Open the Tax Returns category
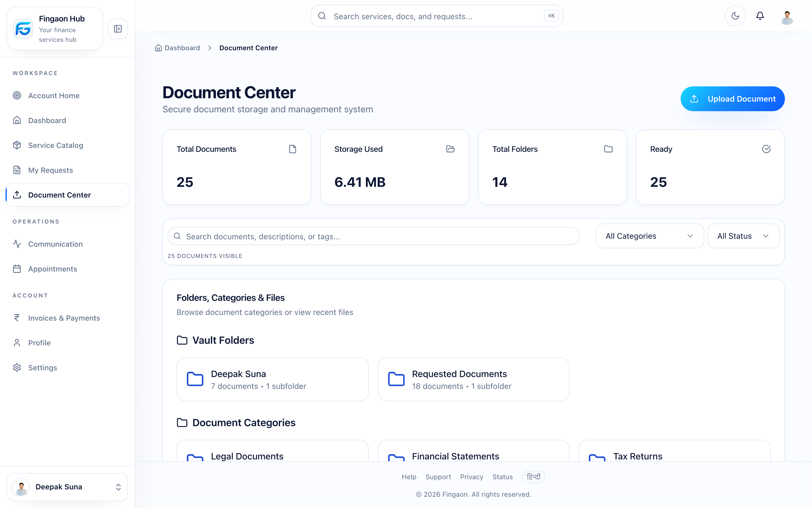 click(x=674, y=450)
